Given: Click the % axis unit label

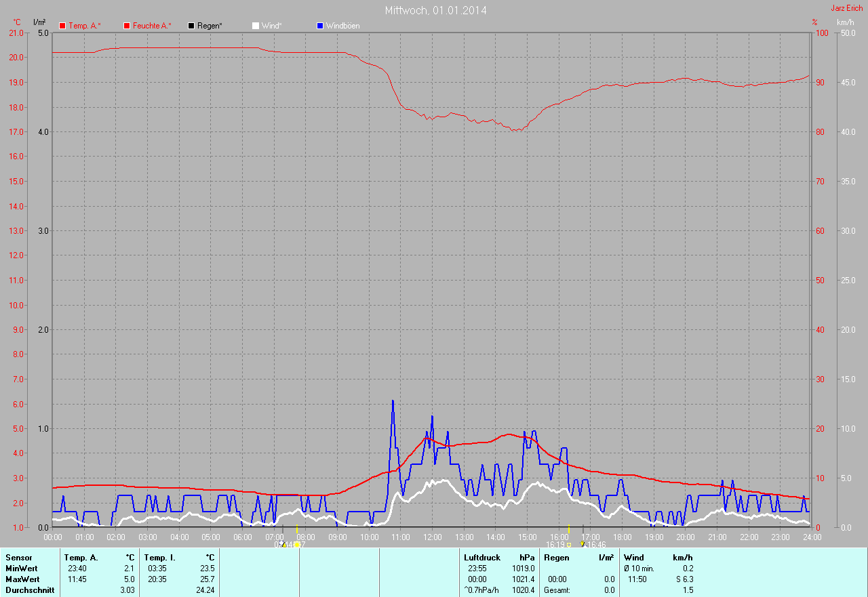Looking at the screenshot, I should tap(814, 22).
